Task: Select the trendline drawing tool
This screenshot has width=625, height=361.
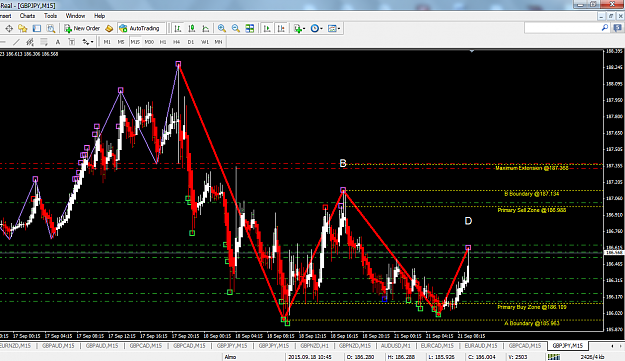Action: pyautogui.click(x=16, y=42)
